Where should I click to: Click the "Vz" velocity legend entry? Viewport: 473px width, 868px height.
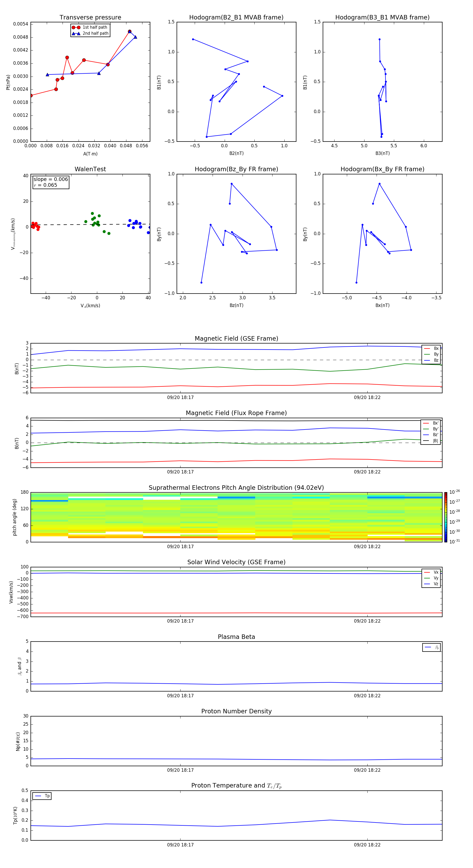point(431,584)
